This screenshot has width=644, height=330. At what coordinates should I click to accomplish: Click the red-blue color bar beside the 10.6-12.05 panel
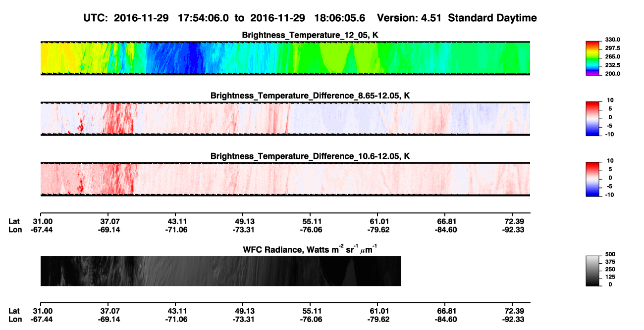pyautogui.click(x=593, y=179)
